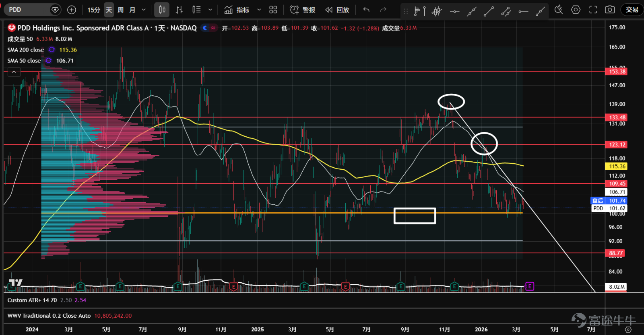Select the 月 (monthly) timeframe
This screenshot has width=644, height=335.
click(132, 10)
